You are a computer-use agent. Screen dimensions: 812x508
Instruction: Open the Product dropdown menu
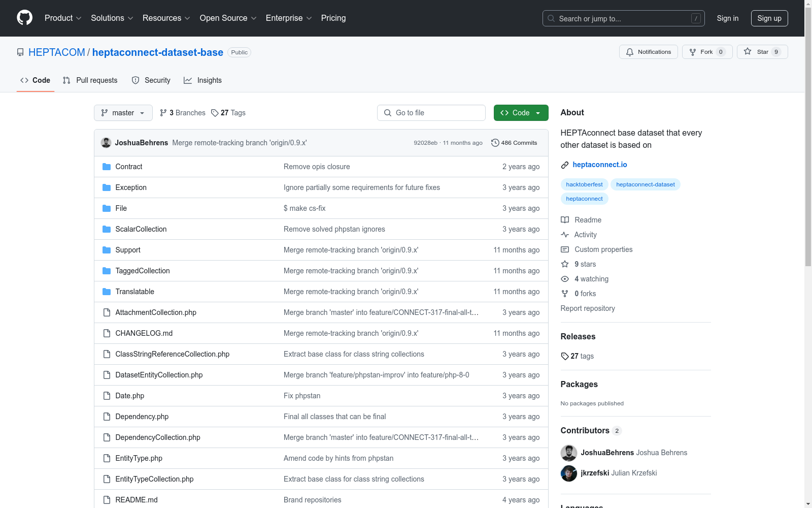(x=63, y=18)
